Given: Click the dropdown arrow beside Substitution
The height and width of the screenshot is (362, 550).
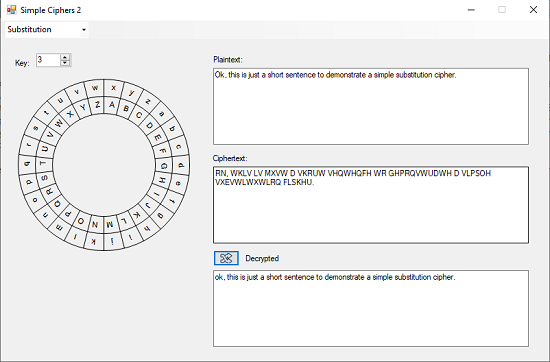Looking at the screenshot, I should click(x=83, y=30).
